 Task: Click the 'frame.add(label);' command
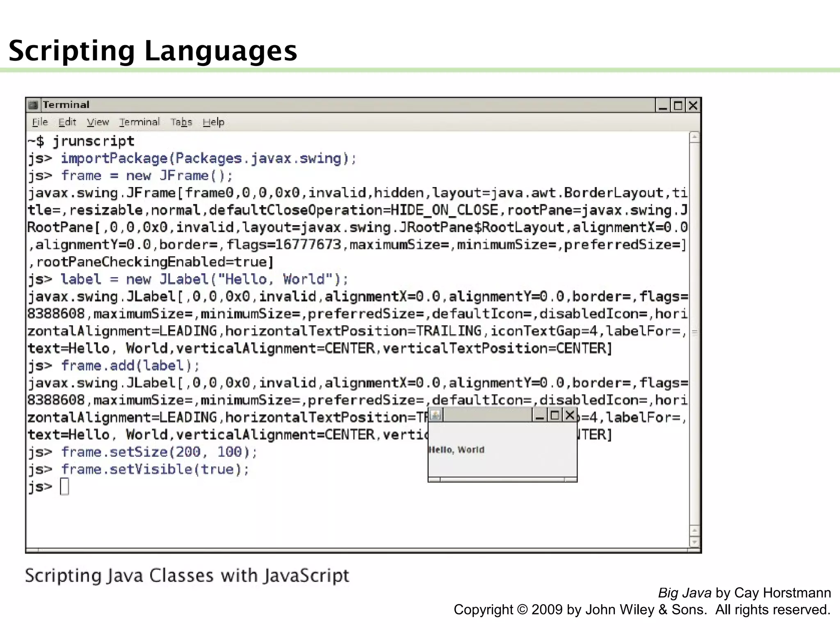coord(130,365)
